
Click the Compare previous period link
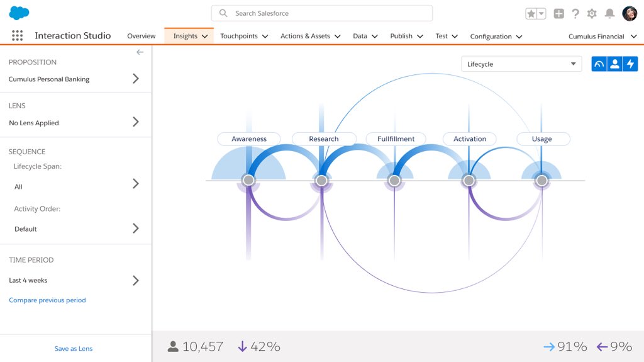pyautogui.click(x=47, y=300)
